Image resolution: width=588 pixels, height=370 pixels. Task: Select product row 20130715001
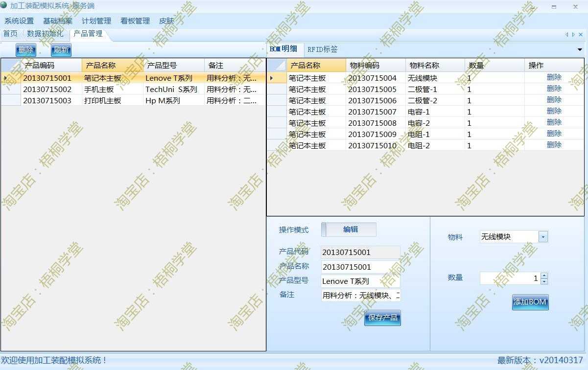[133, 78]
